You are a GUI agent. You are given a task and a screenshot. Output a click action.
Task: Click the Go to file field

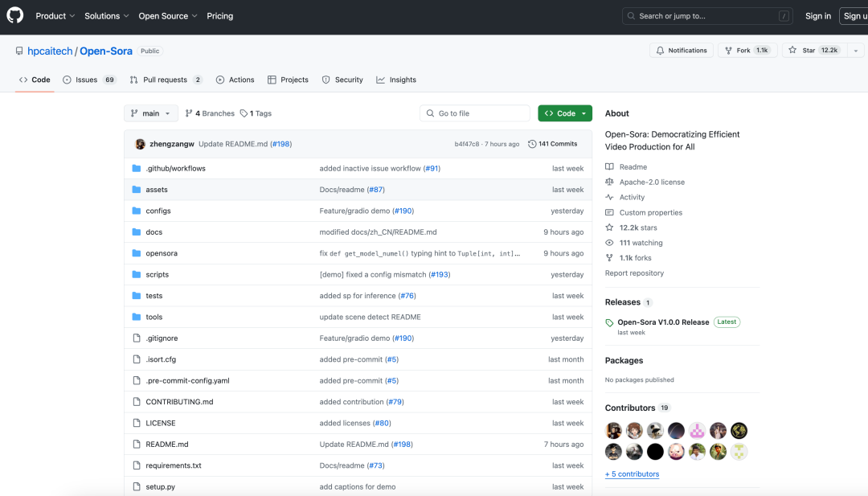(475, 113)
